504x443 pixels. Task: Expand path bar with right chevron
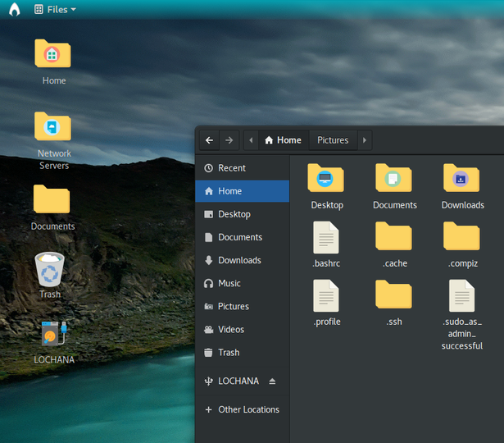coord(365,140)
